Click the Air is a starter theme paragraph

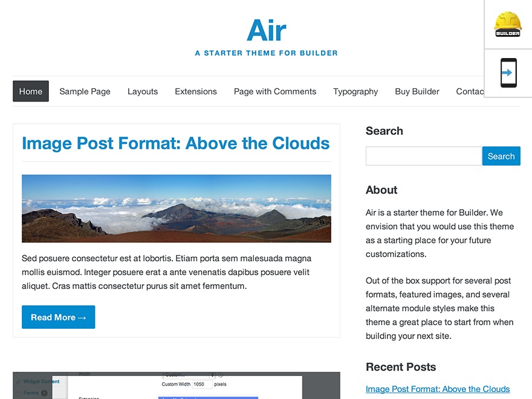(x=440, y=233)
